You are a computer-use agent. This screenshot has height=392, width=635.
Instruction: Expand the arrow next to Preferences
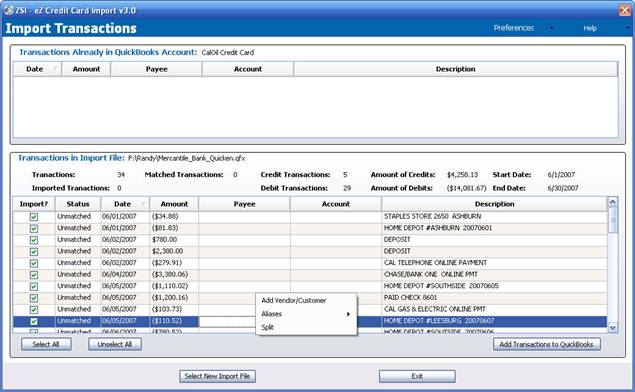[x=551, y=28]
